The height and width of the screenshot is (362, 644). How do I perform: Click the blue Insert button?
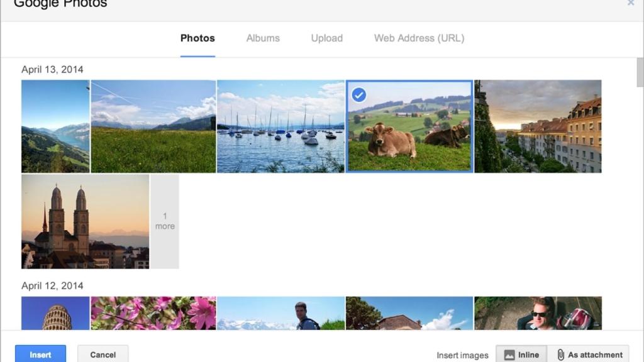[40, 354]
